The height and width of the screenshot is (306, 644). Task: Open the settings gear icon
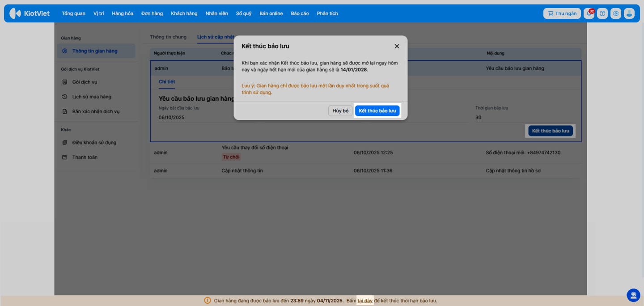pos(616,13)
